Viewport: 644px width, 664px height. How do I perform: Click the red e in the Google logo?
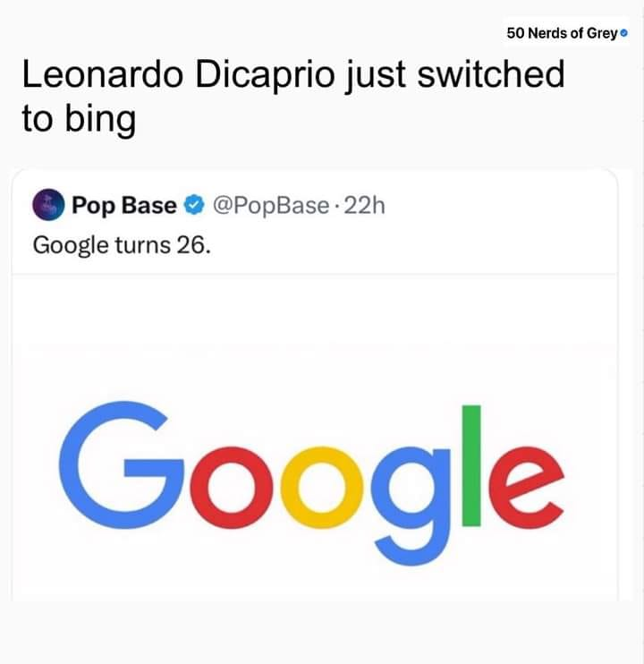pyautogui.click(x=527, y=488)
